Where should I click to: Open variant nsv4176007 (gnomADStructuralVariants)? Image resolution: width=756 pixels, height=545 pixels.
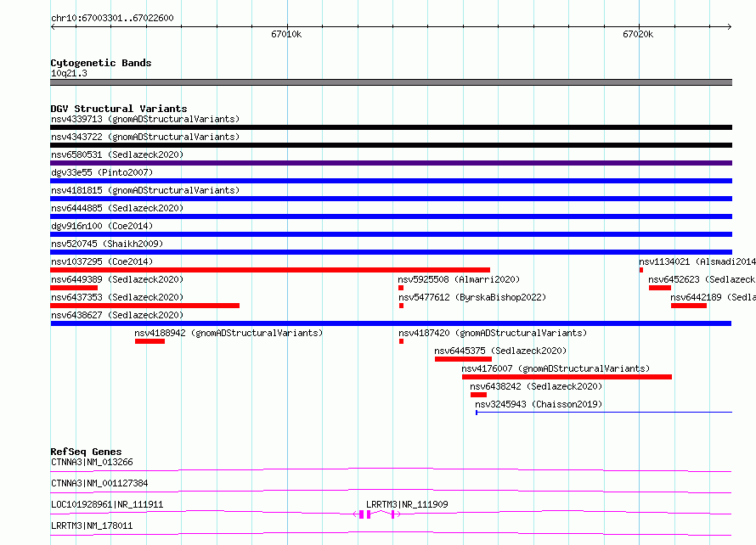[556, 368]
